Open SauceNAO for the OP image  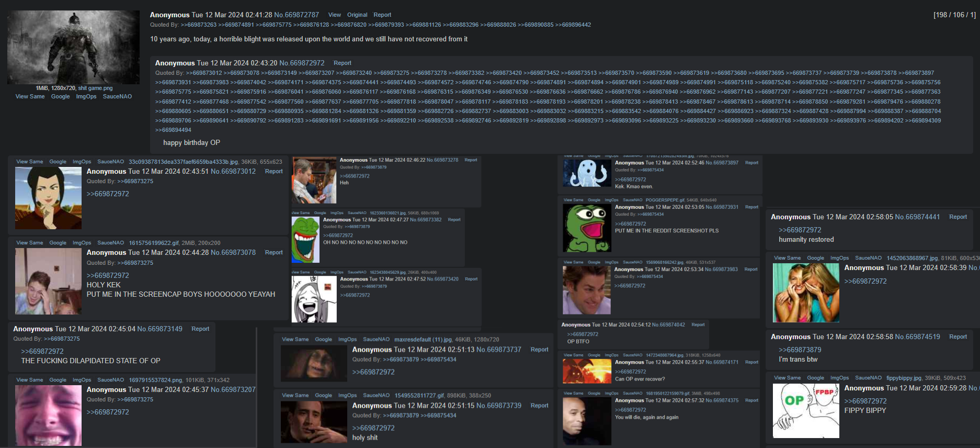coord(118,96)
